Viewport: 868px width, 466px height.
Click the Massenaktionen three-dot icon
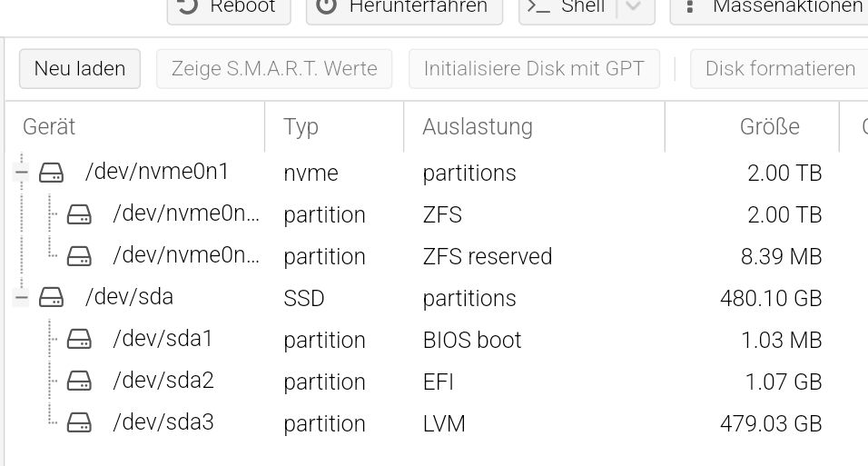click(x=689, y=6)
